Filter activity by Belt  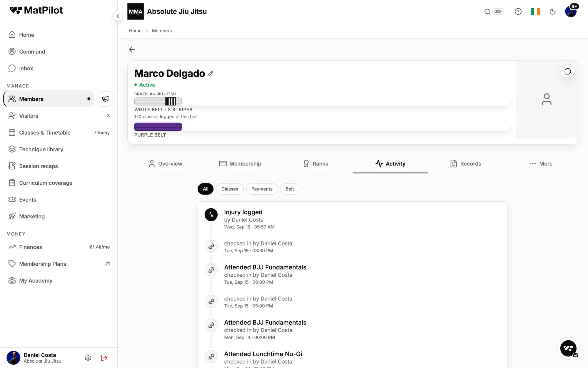point(290,189)
